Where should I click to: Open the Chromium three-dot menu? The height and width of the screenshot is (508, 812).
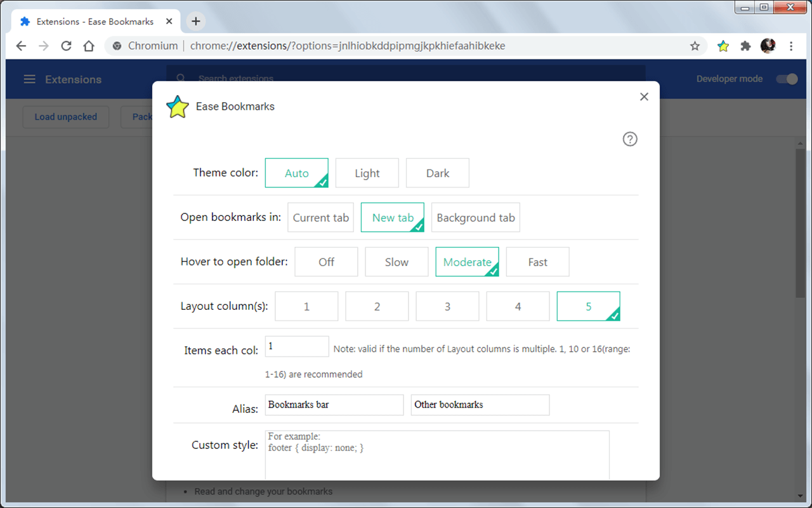click(x=791, y=46)
